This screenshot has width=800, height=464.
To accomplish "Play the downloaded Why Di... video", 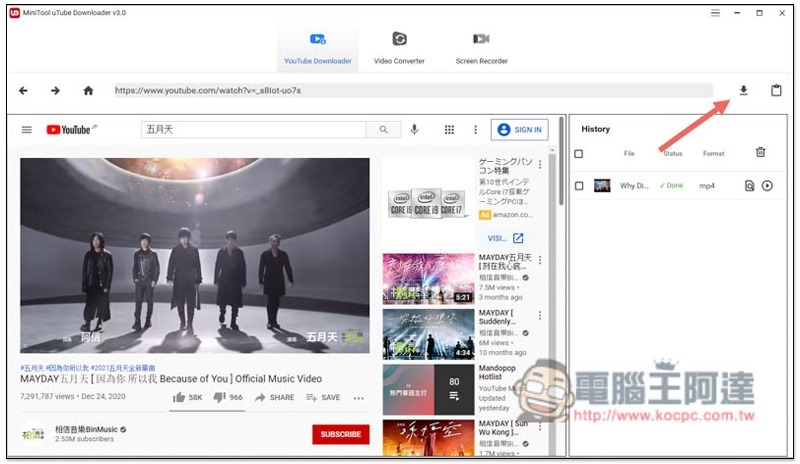I will 767,186.
